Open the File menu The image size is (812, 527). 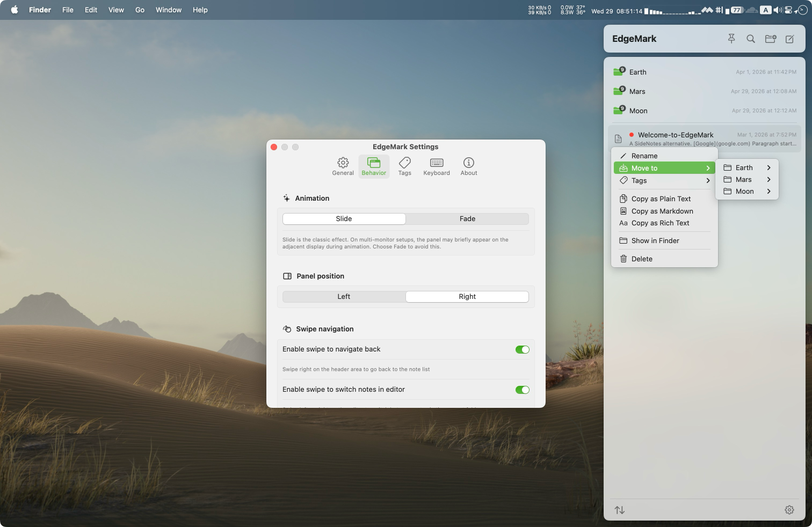(68, 10)
